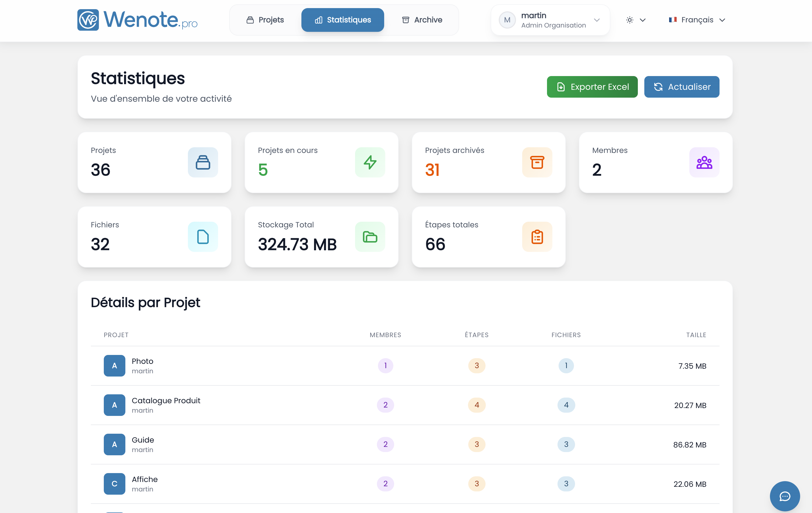The height and width of the screenshot is (513, 812).
Task: Click the Affiche project C avatar
Action: coord(114,484)
